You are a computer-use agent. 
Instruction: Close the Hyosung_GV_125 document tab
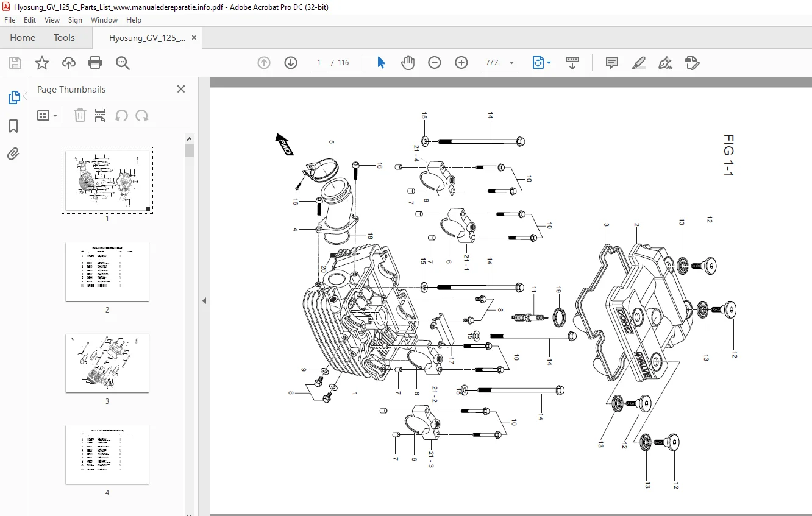click(194, 38)
